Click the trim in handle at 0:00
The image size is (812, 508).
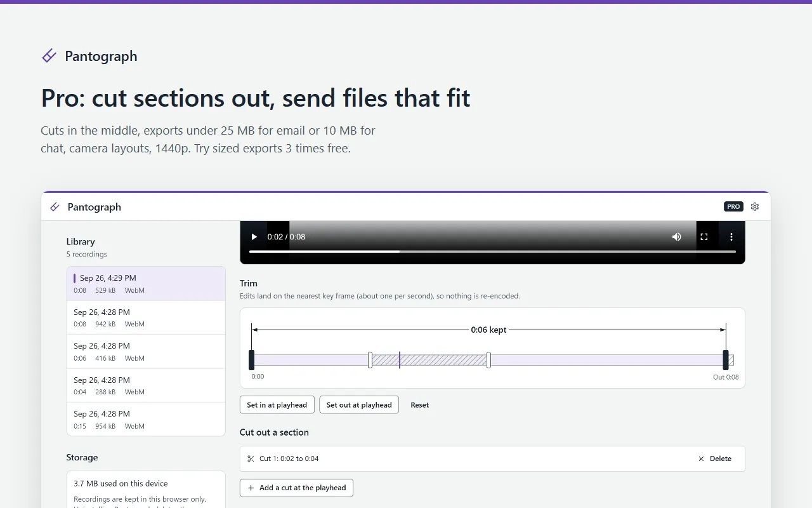pyautogui.click(x=252, y=360)
